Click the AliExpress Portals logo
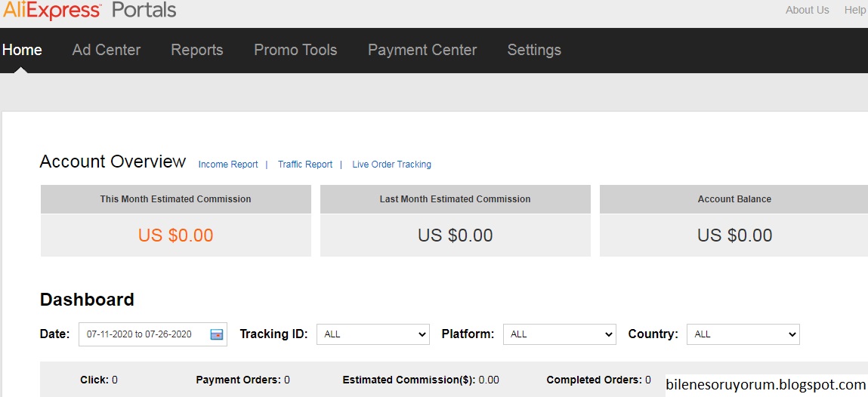This screenshot has width=868, height=397. point(89,11)
